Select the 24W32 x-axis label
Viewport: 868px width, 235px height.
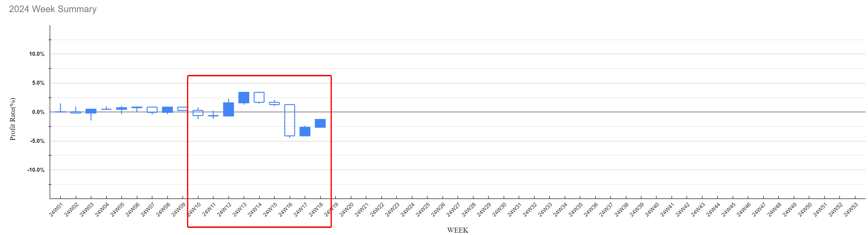click(x=530, y=210)
